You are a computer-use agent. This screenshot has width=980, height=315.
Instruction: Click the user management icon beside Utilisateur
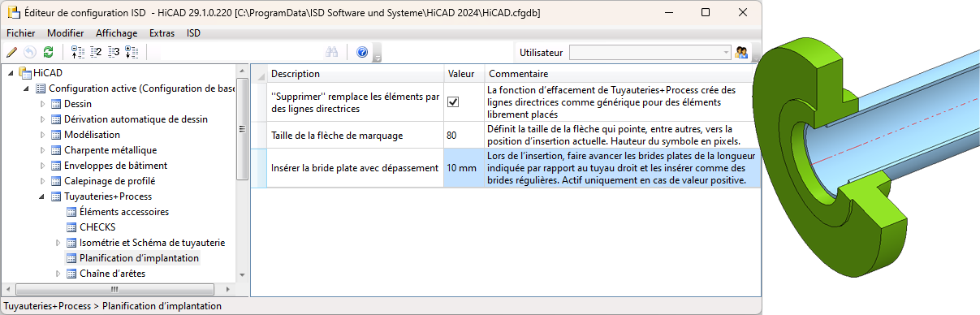[x=741, y=53]
